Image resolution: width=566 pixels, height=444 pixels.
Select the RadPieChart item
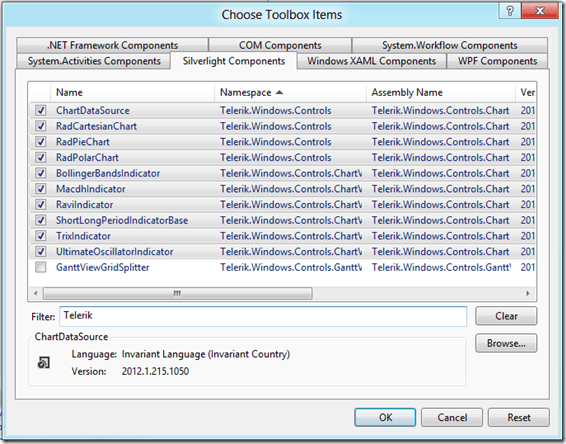(x=83, y=142)
